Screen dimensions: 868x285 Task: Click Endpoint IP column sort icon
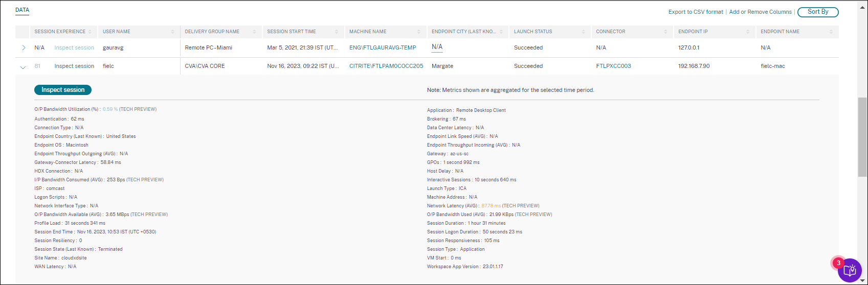tap(748, 32)
